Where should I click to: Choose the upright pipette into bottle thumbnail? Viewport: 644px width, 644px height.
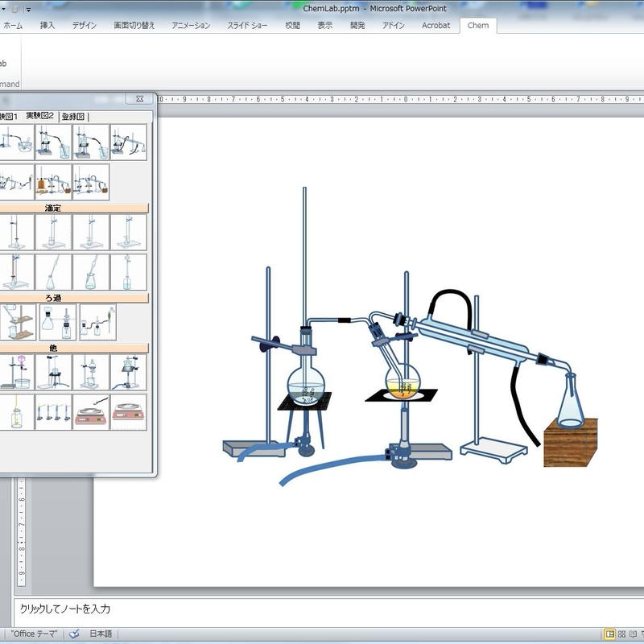point(129,272)
